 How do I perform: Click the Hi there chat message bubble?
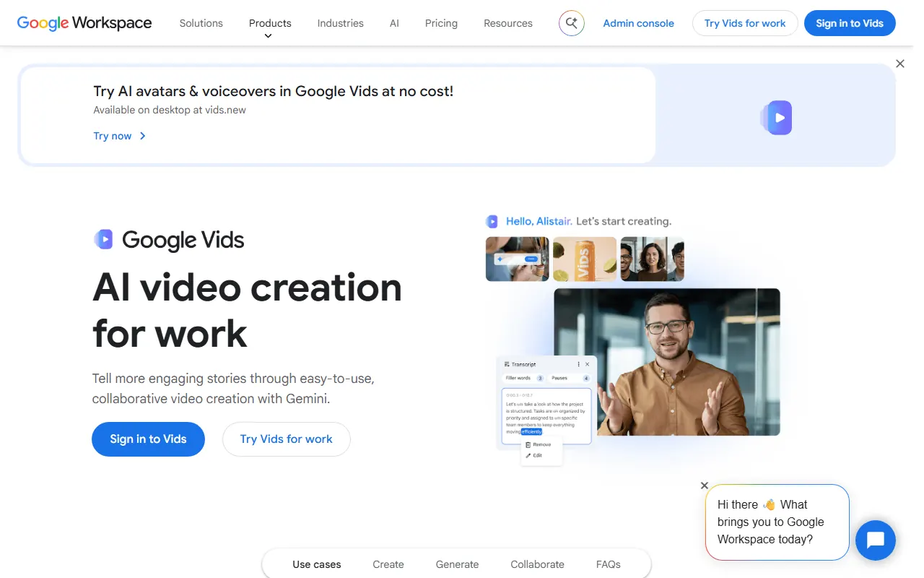(777, 522)
